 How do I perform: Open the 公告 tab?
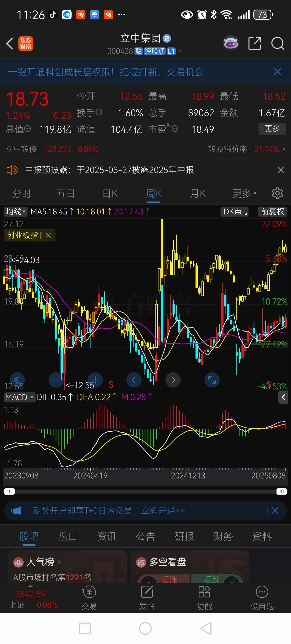(145, 536)
